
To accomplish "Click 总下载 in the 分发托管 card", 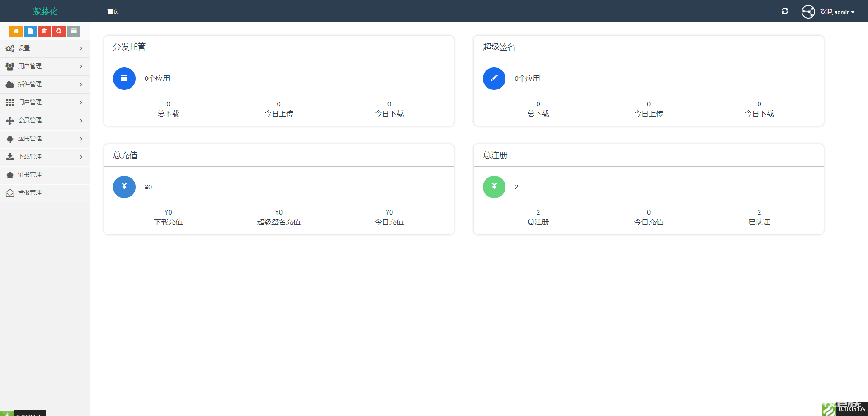I will [x=168, y=114].
